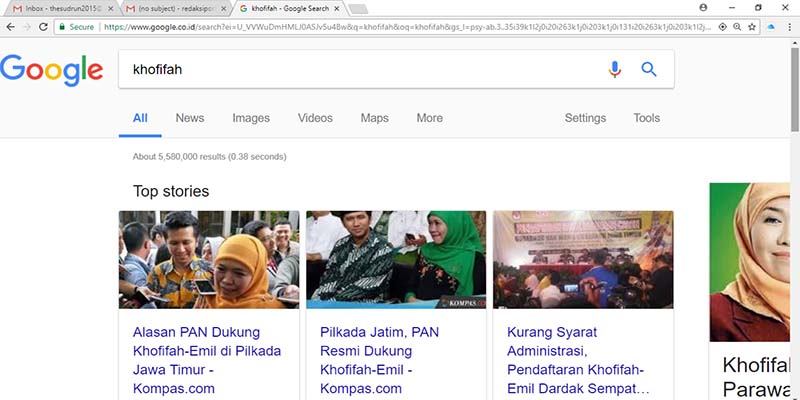800x400 pixels.
Task: Switch to the Inbox Gmail tab
Action: 61,9
